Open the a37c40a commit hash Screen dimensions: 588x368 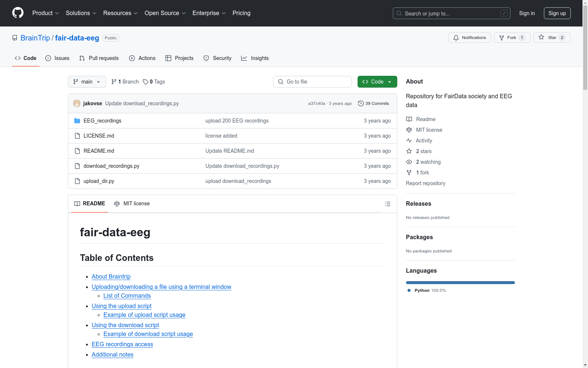tap(316, 103)
